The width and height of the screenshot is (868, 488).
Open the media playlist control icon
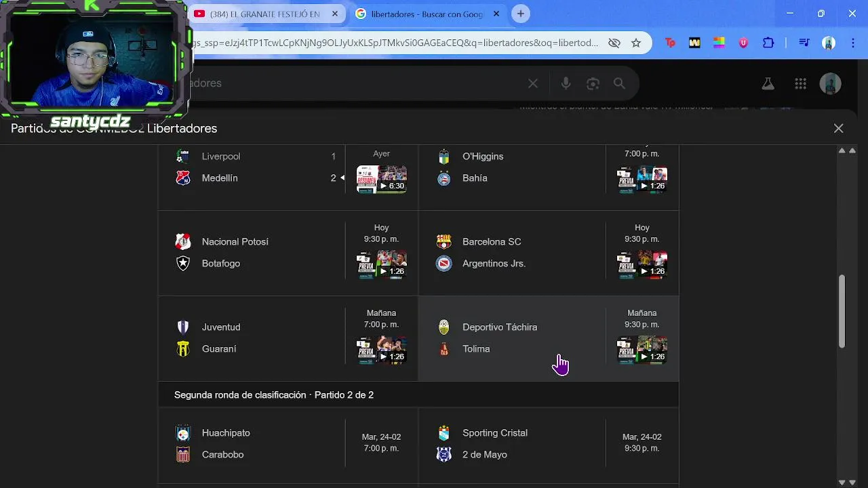[804, 43]
